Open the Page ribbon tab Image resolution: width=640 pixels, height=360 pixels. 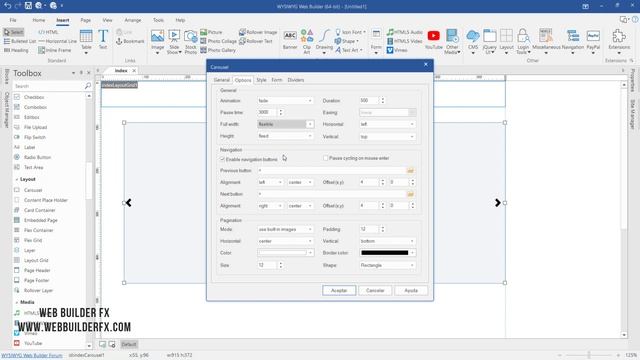86,20
